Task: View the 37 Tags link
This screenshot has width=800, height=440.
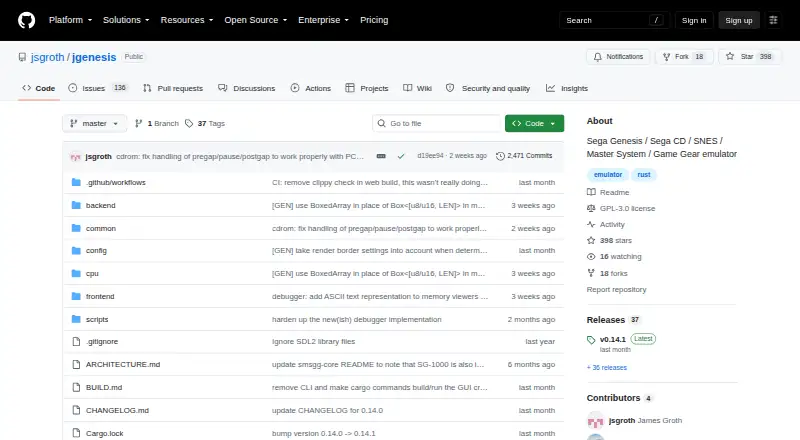Action: point(205,124)
